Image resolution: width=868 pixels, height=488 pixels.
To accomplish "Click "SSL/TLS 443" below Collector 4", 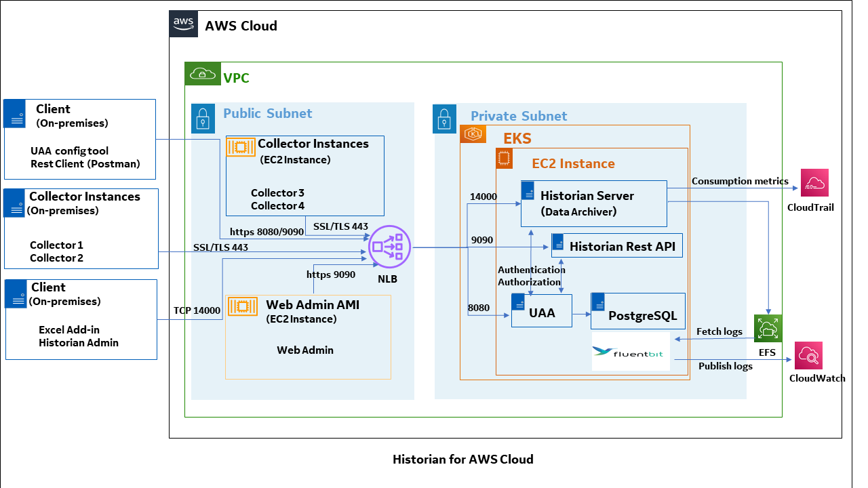I will [x=340, y=226].
